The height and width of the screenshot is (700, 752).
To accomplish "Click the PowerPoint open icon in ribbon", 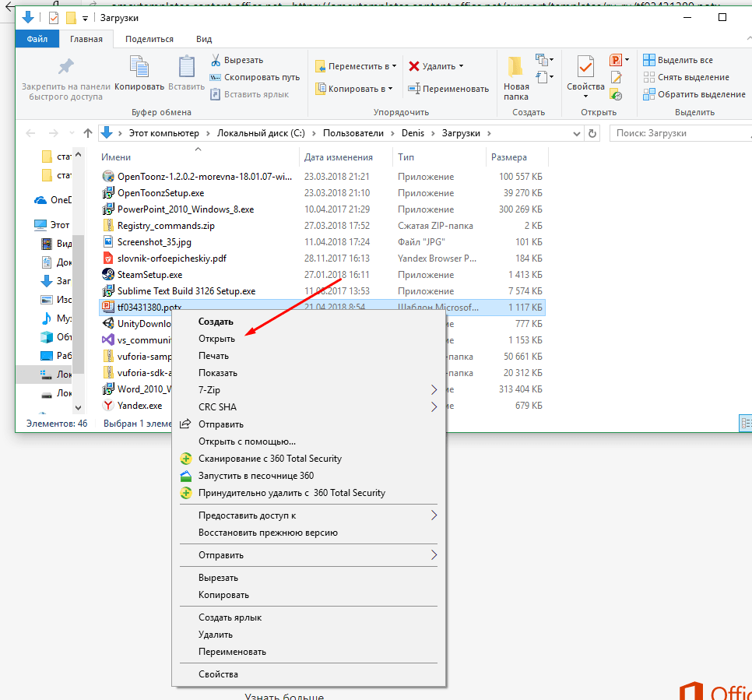I will pos(616,60).
